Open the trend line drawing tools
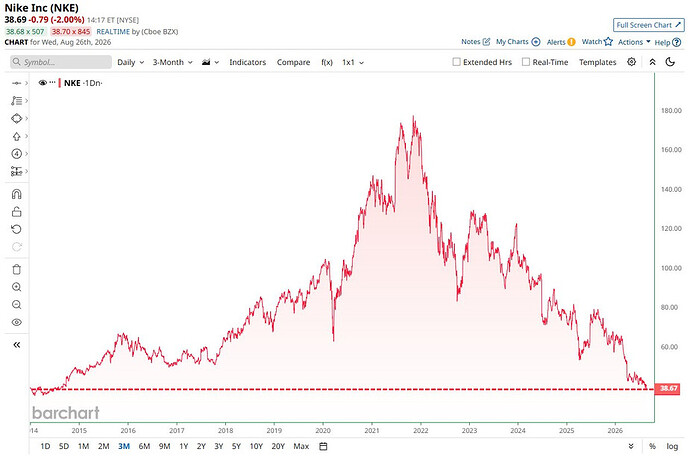 [16, 101]
